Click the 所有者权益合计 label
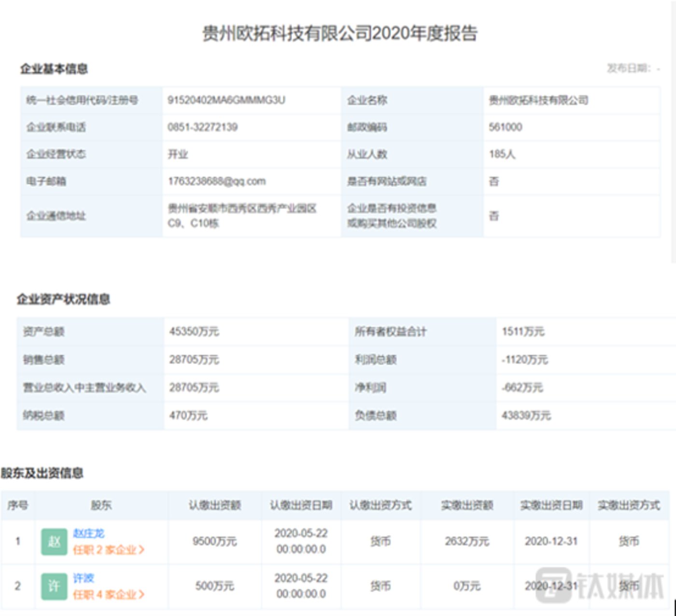Viewport: 676px width, 616px height. [390, 332]
